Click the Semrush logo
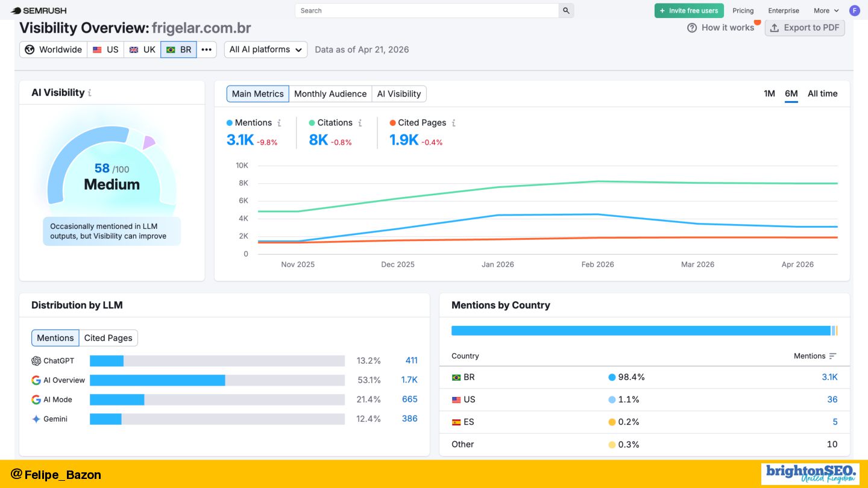 39,10
